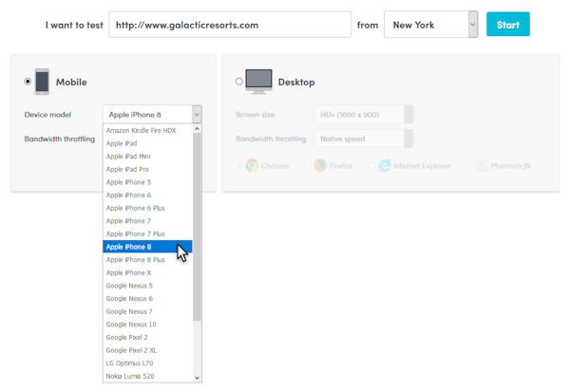Click the Firefox browser icon
Screen dimensions: 570x392
click(320, 165)
